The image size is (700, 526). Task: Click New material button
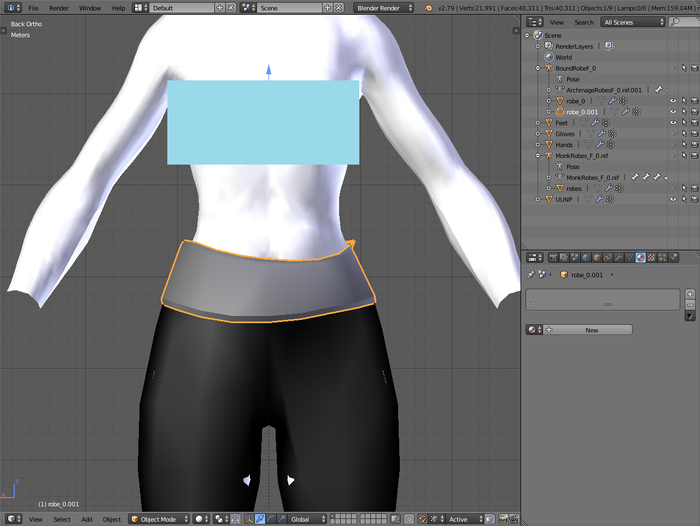(590, 330)
